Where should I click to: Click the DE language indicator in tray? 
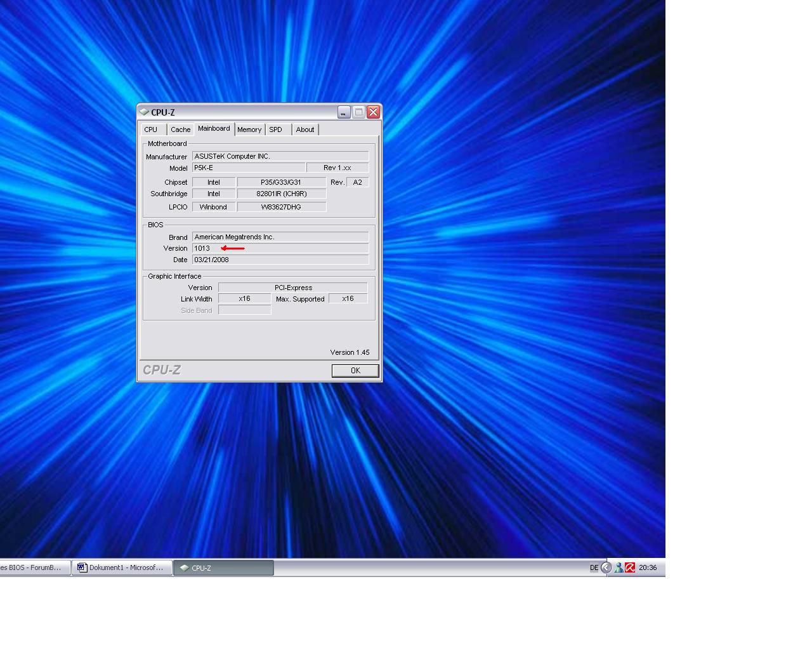pos(594,568)
